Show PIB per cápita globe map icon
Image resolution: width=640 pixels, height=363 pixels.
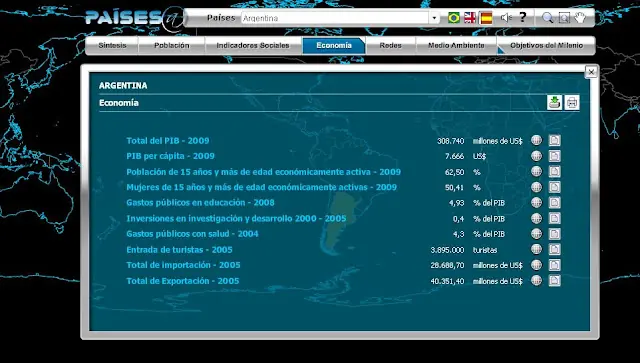click(537, 156)
